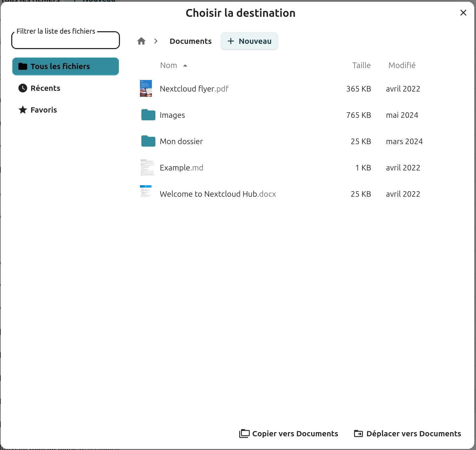Sort by Taille column header

(361, 65)
